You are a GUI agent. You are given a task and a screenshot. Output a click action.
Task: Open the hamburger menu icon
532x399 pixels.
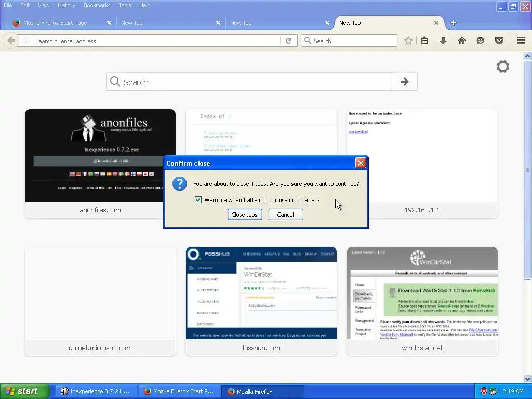tap(521, 41)
